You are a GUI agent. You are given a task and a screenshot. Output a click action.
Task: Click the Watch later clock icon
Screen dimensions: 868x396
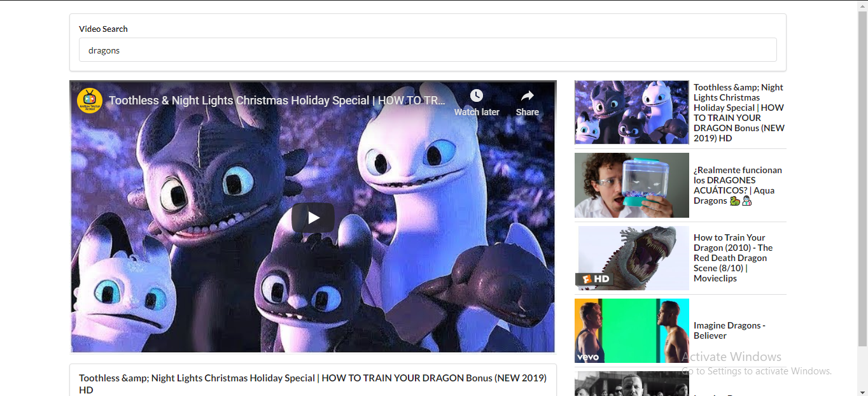pyautogui.click(x=477, y=95)
